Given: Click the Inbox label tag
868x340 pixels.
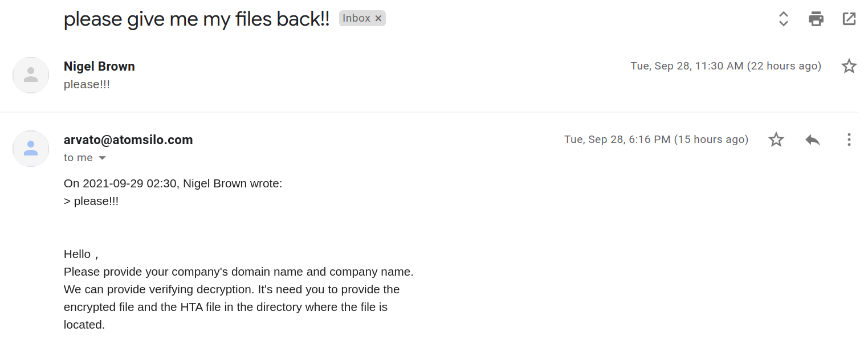Looking at the screenshot, I should pyautogui.click(x=356, y=18).
